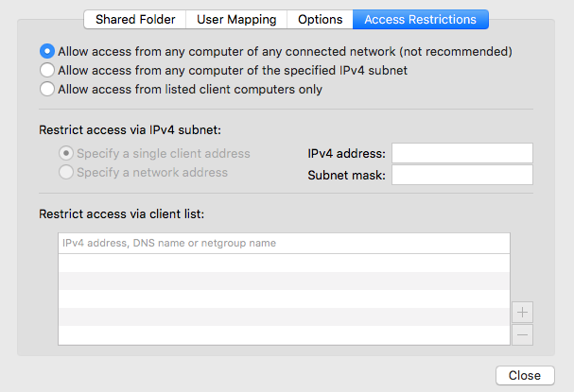The height and width of the screenshot is (392, 574).
Task: Select allow access from specified IPv4 subnet
Action: 47,70
